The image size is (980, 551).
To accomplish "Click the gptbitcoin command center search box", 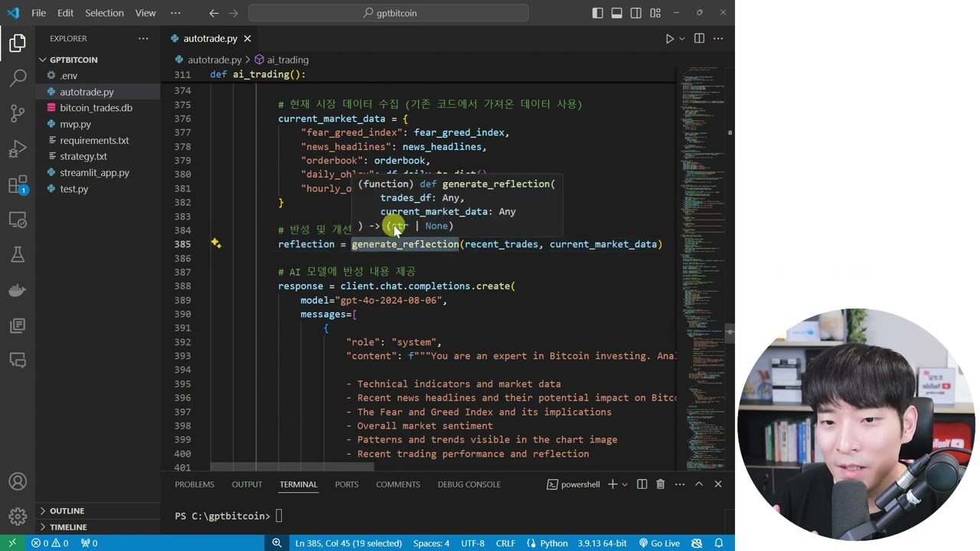I will click(388, 13).
